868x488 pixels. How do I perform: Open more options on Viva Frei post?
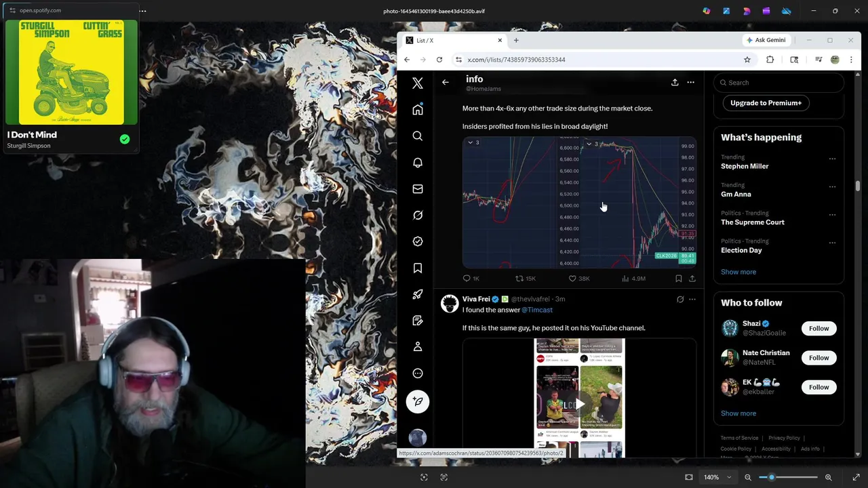point(692,299)
